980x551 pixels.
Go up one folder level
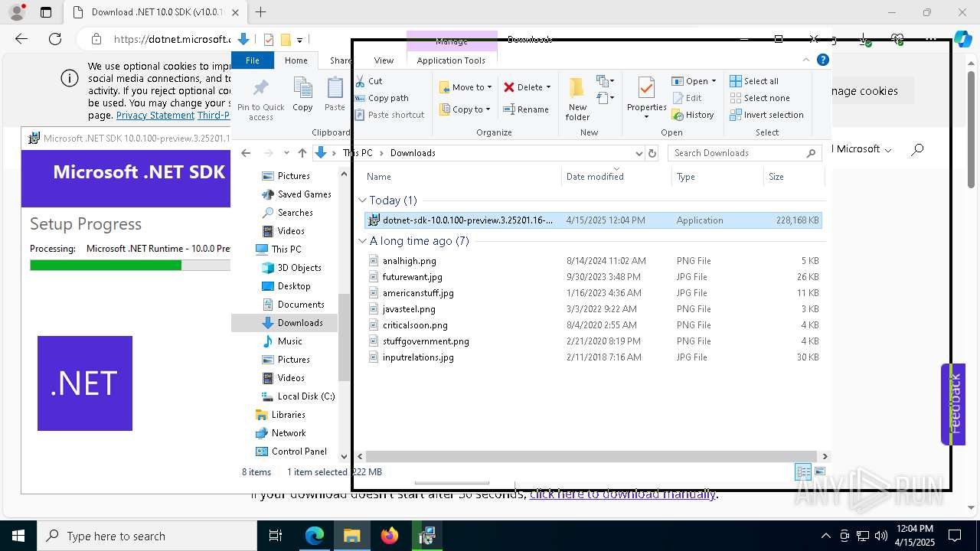[302, 153]
